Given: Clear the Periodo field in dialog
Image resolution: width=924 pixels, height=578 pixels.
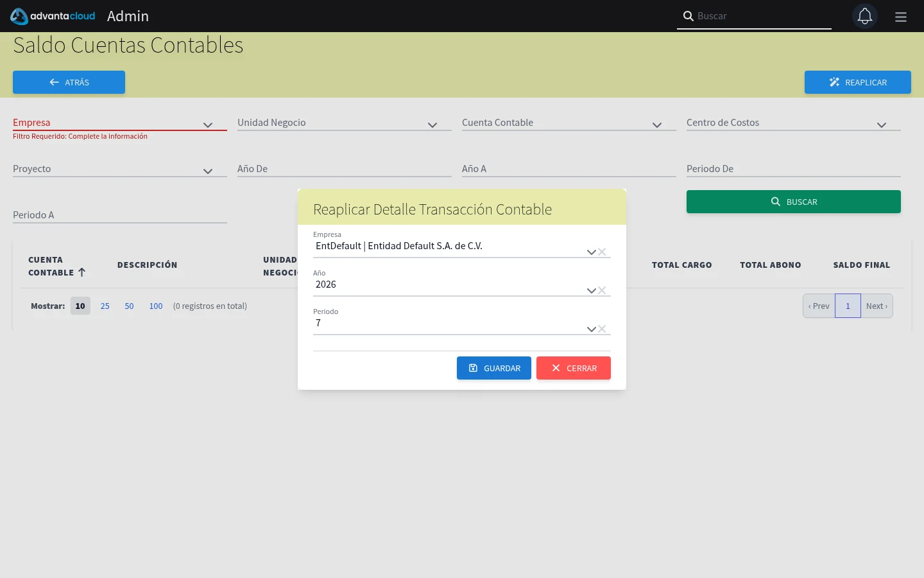Looking at the screenshot, I should (x=602, y=329).
